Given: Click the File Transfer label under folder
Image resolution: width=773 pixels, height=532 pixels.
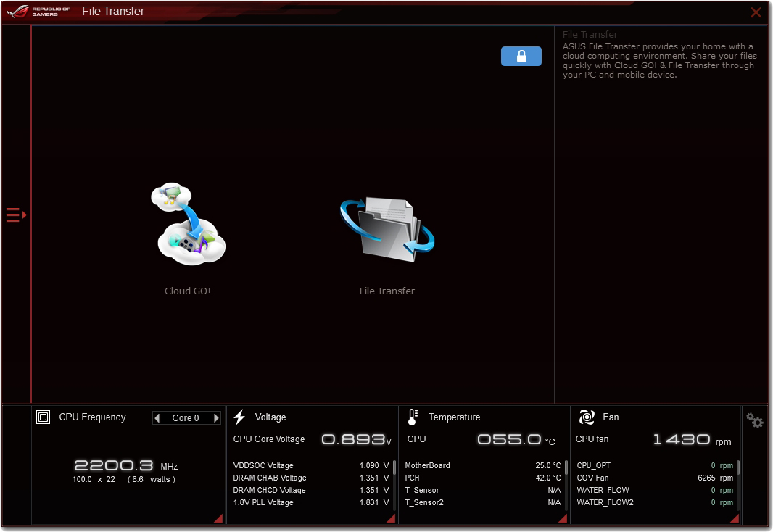Looking at the screenshot, I should coord(387,291).
